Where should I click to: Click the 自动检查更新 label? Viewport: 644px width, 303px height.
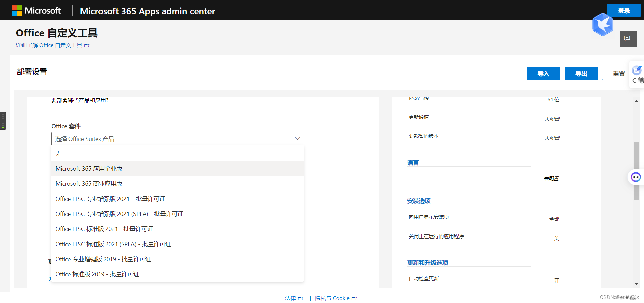424,279
